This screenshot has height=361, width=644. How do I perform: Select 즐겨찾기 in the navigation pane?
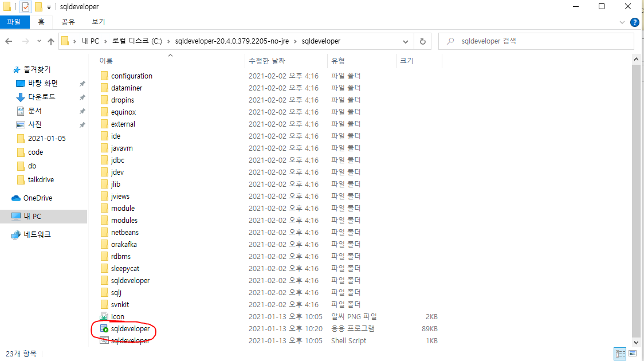[x=37, y=69]
